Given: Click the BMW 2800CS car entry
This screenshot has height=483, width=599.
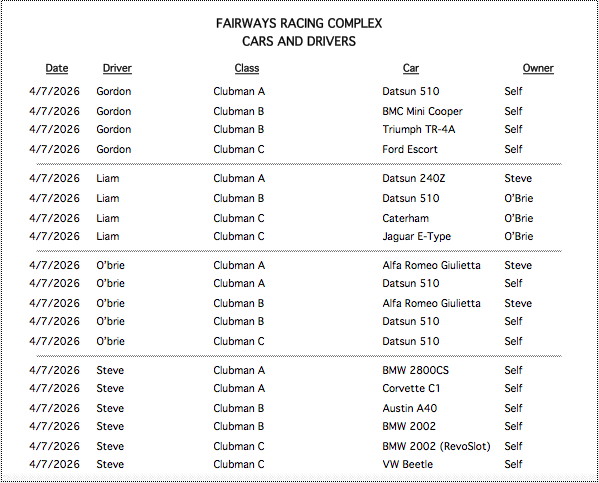Looking at the screenshot, I should [416, 370].
